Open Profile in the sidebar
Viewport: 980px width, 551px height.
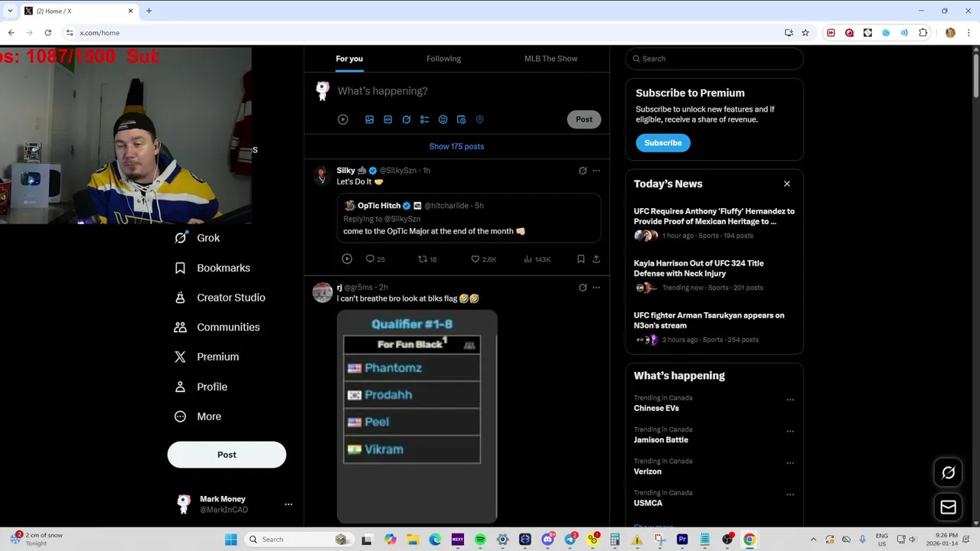(x=201, y=386)
